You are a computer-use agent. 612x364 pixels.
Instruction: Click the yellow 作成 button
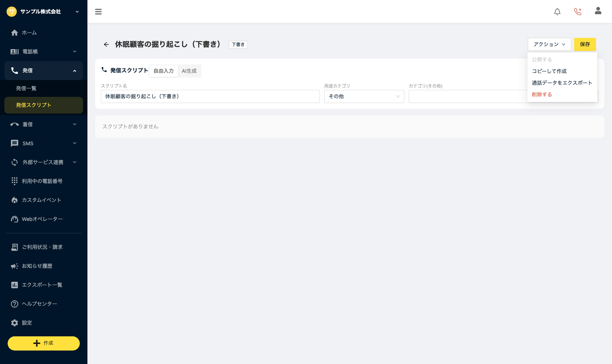click(44, 343)
